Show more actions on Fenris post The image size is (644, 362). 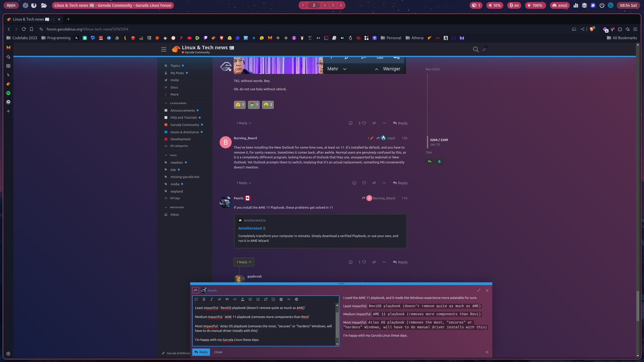(x=384, y=262)
